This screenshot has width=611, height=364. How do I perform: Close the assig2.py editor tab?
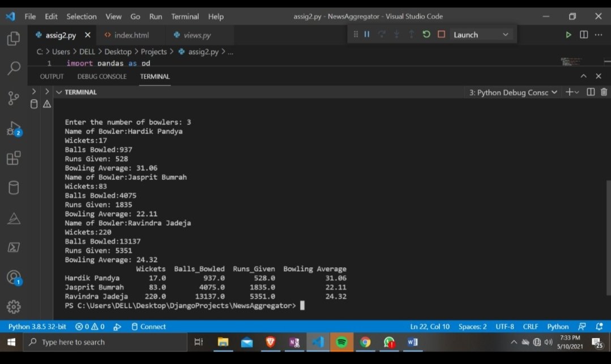pyautogui.click(x=88, y=35)
